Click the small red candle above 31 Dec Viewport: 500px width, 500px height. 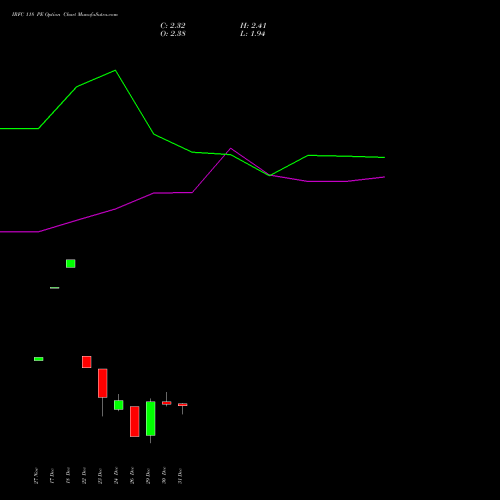(183, 405)
